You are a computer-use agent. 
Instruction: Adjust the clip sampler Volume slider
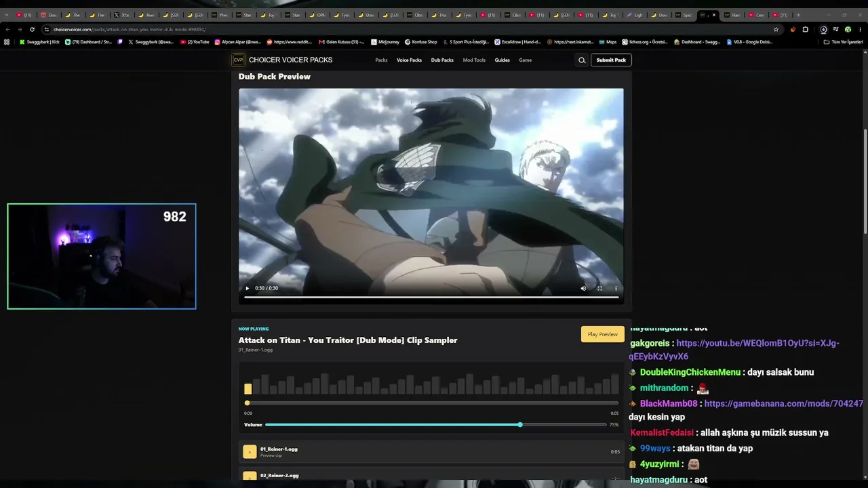click(x=435, y=425)
